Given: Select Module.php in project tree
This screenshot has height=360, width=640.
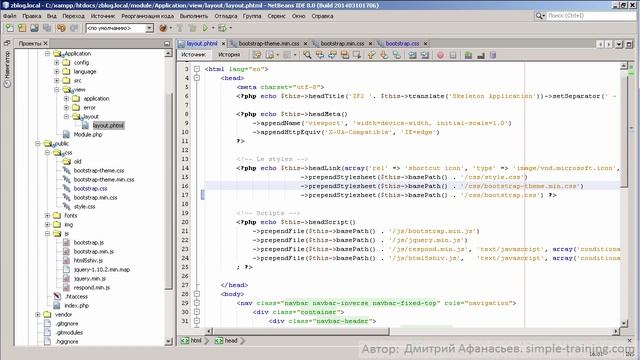Looking at the screenshot, I should (x=88, y=134).
